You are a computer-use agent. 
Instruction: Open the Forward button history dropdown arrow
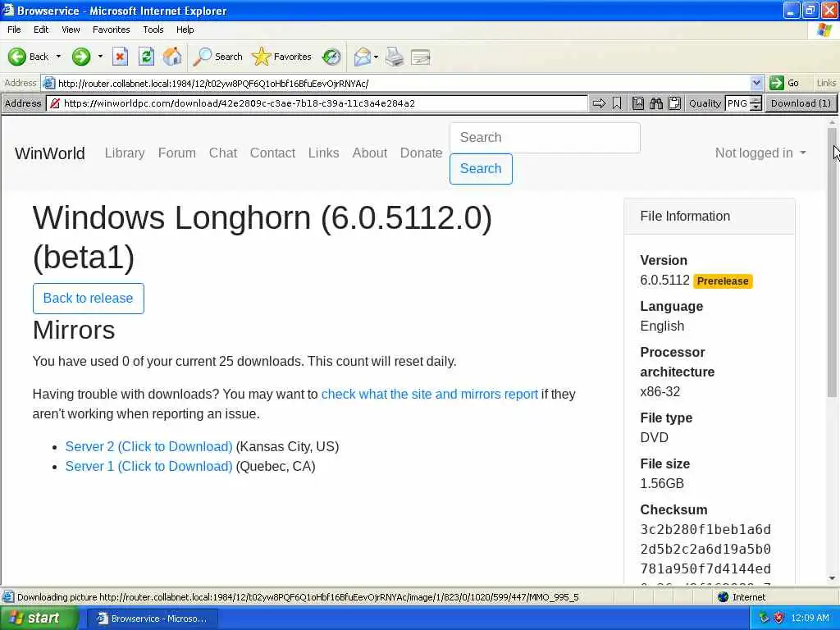(100, 57)
